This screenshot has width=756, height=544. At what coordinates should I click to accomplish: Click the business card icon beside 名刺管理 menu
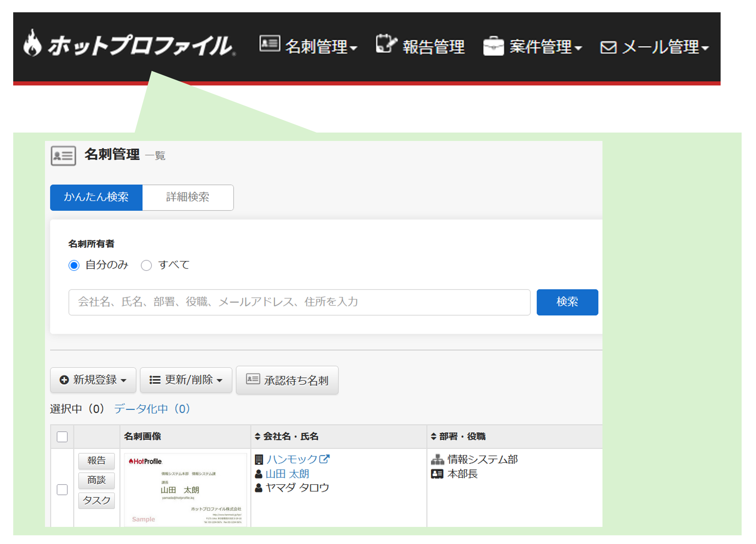pos(269,43)
